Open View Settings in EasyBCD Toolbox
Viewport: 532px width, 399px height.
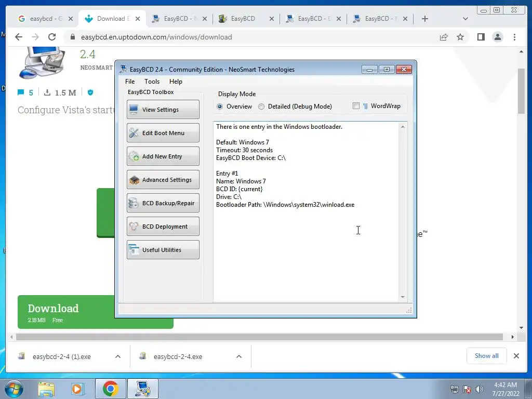tap(163, 109)
